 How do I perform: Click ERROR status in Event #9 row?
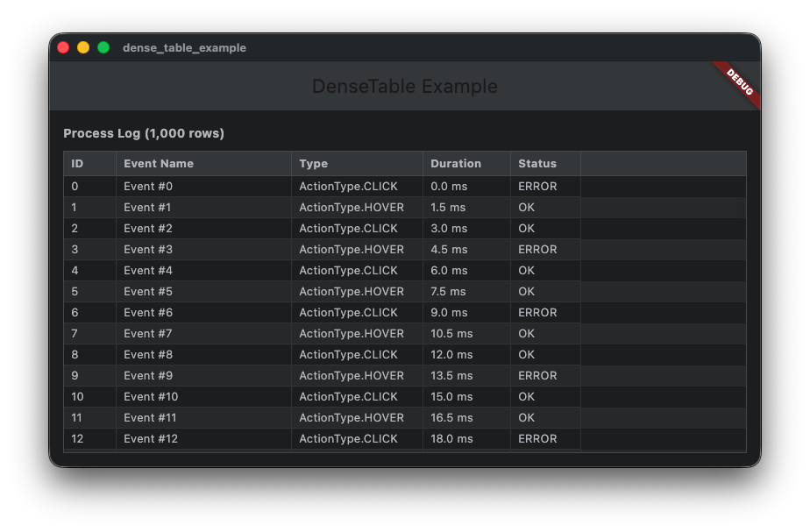click(545, 376)
